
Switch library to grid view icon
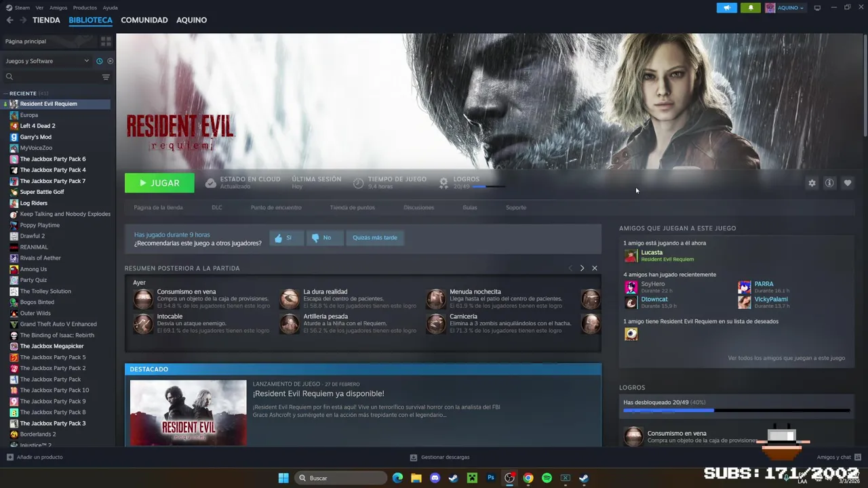click(x=106, y=41)
